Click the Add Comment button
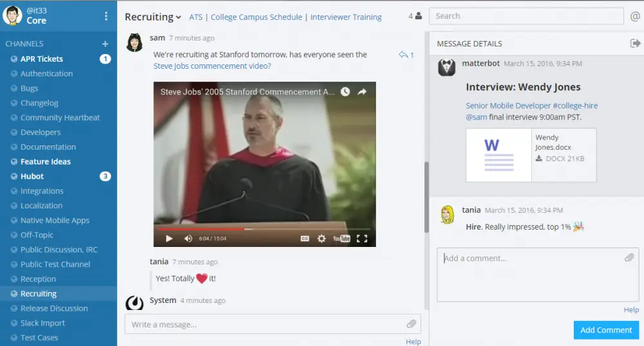644x346 pixels. pyautogui.click(x=606, y=330)
